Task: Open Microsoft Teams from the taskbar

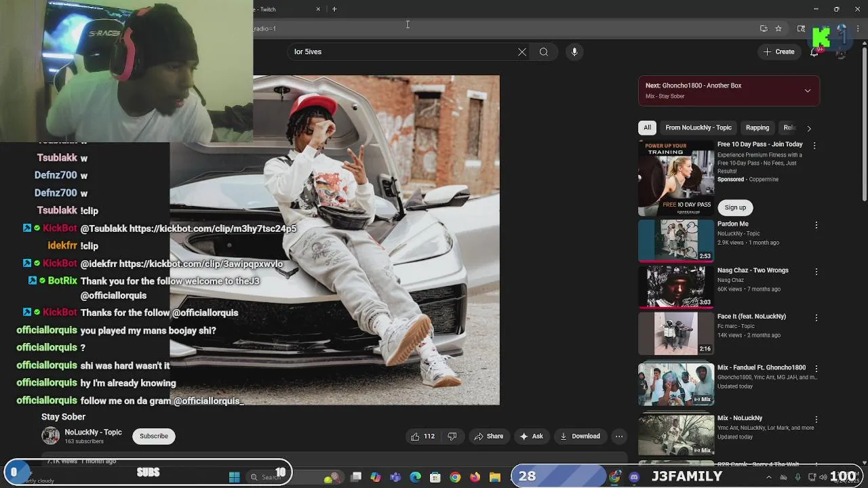Action: (395, 477)
